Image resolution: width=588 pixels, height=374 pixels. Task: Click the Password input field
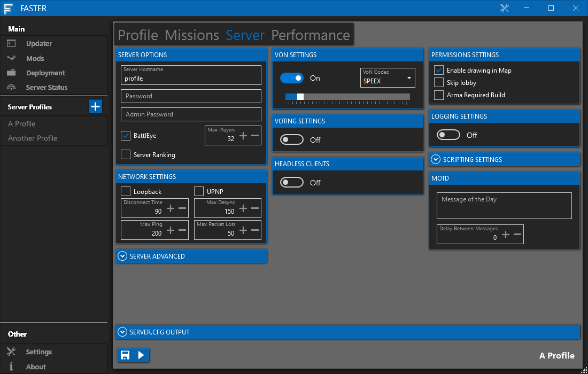(x=191, y=96)
